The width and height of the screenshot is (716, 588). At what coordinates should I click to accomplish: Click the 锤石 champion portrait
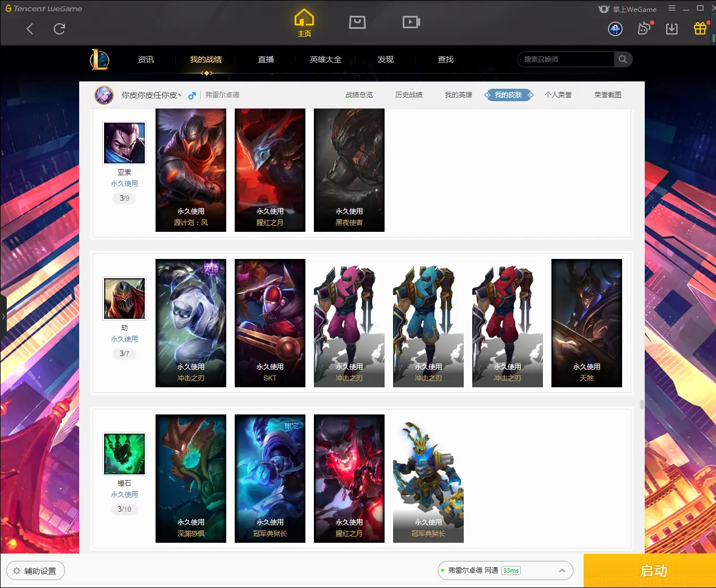124,454
